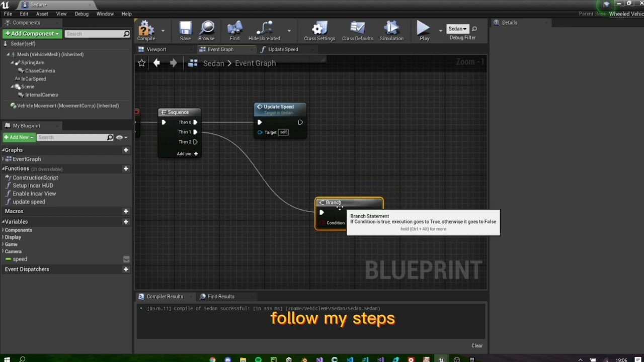644x362 pixels.
Task: Open the File menu
Action: (8, 14)
